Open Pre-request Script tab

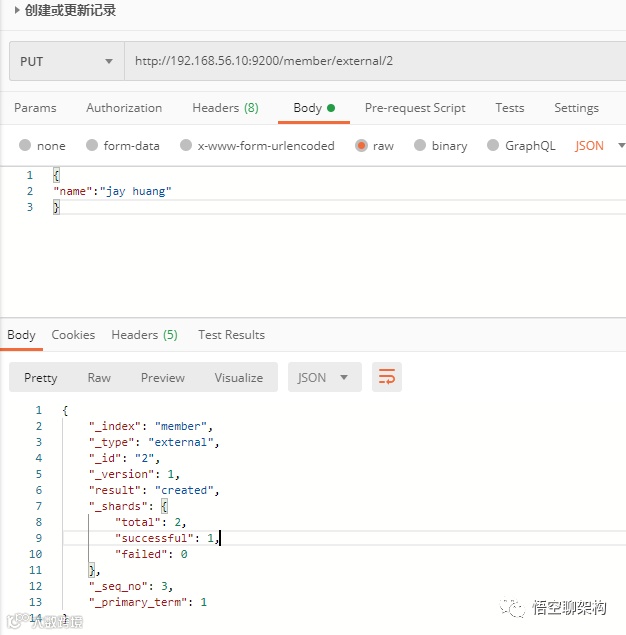415,108
